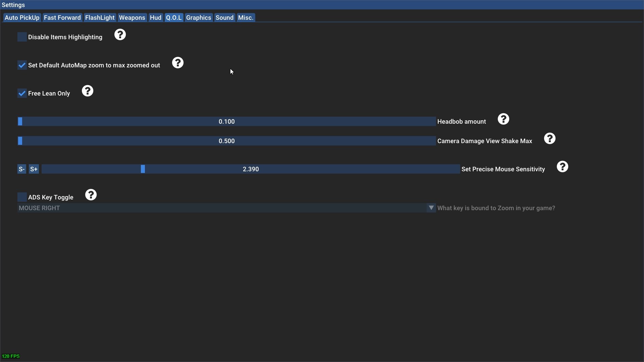Click the Headbob amount slider
The image size is (644, 362).
pos(226,121)
